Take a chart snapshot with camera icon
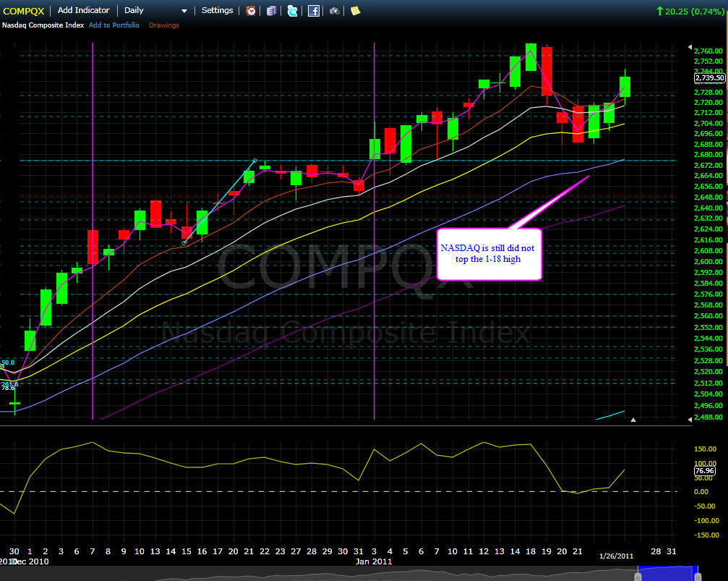The image size is (728, 581). pyautogui.click(x=334, y=11)
